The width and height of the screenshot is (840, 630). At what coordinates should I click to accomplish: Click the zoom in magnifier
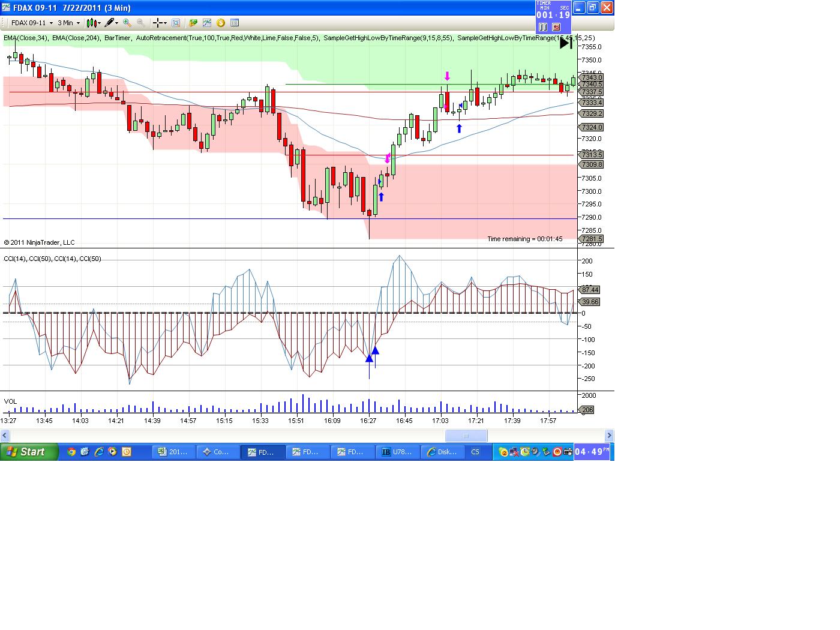(127, 23)
